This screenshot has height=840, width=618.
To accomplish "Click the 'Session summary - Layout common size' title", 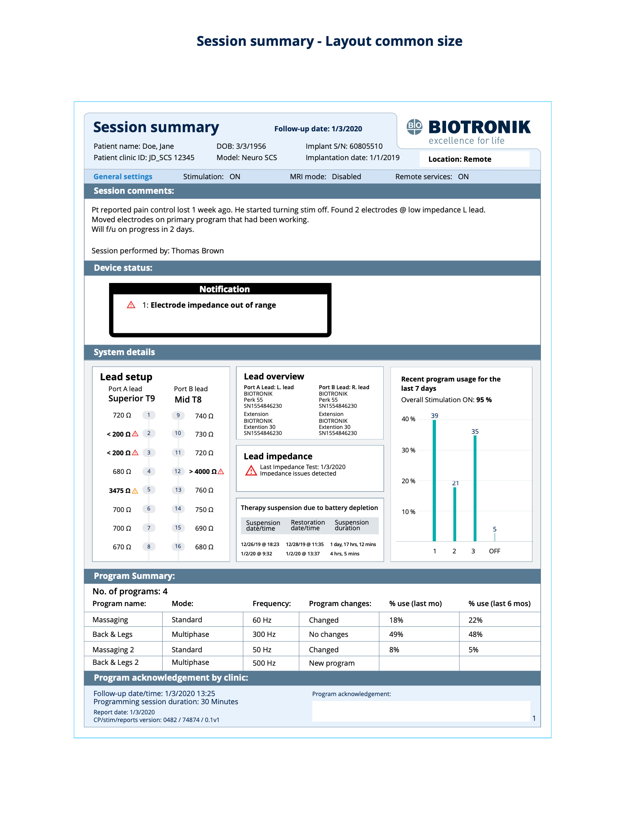I will point(330,41).
